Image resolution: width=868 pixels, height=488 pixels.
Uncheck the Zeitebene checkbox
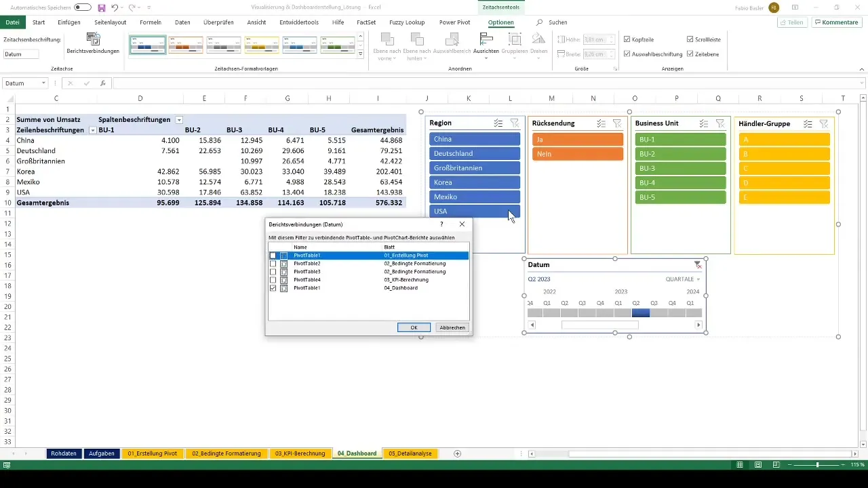pos(690,54)
